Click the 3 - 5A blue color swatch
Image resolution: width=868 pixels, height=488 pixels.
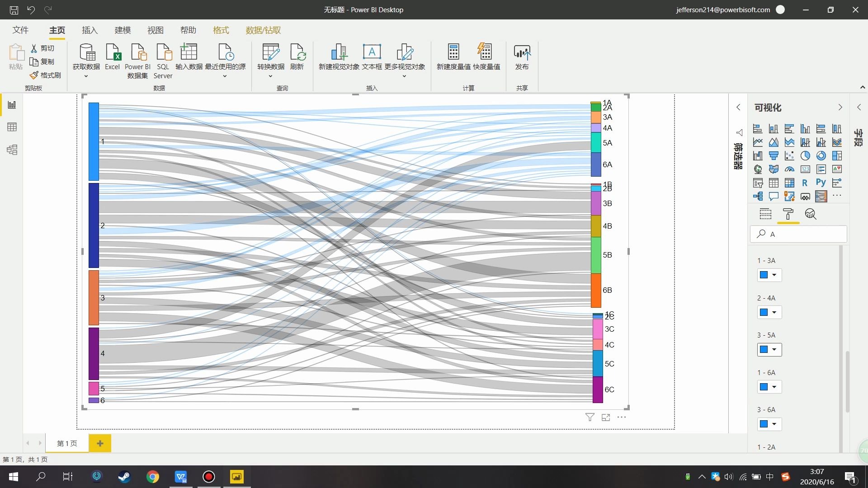[x=764, y=349]
